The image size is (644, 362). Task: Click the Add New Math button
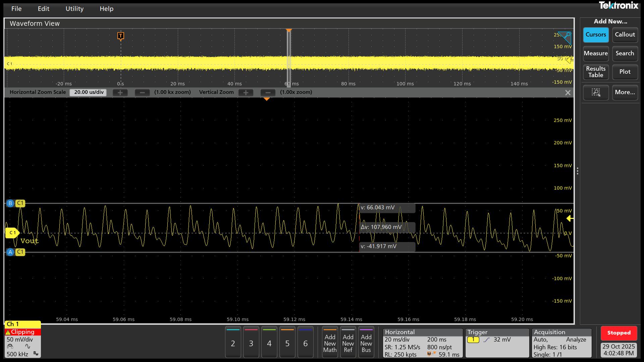pyautogui.click(x=330, y=342)
